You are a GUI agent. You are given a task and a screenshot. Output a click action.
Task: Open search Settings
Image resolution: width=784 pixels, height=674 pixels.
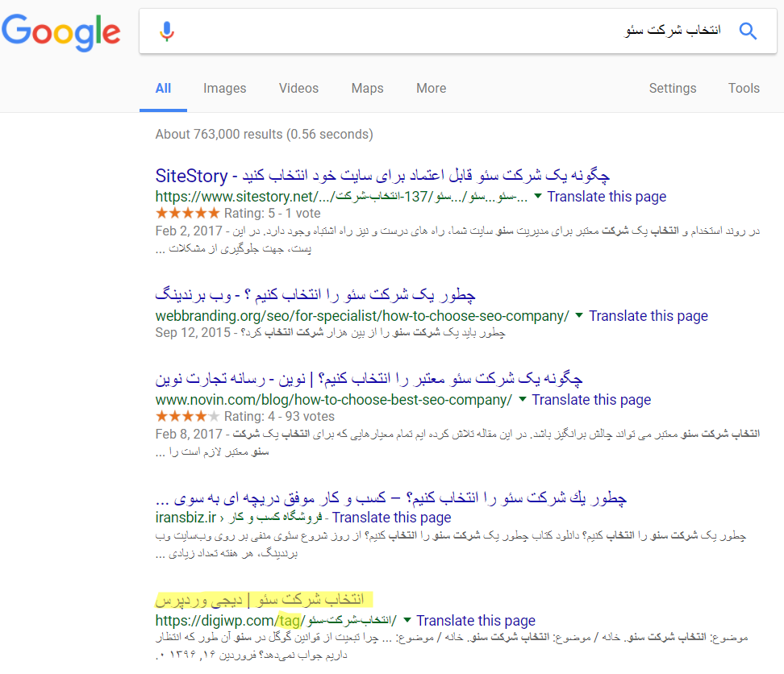tap(673, 89)
